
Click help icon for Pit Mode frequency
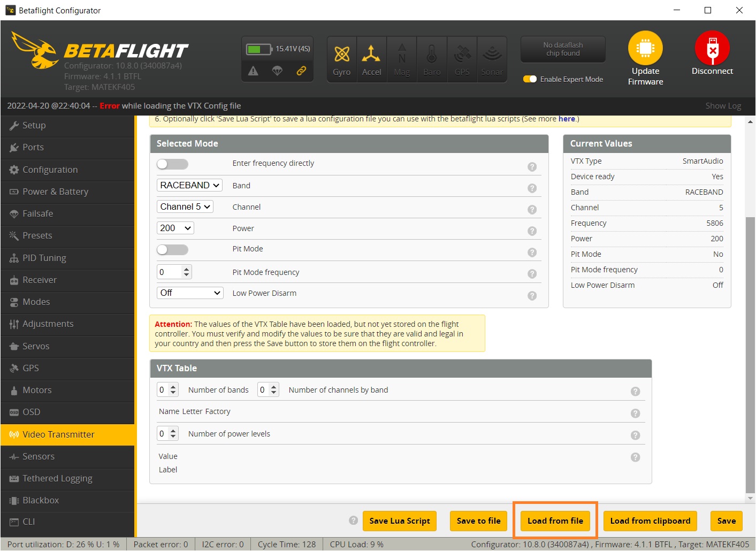[x=532, y=273]
